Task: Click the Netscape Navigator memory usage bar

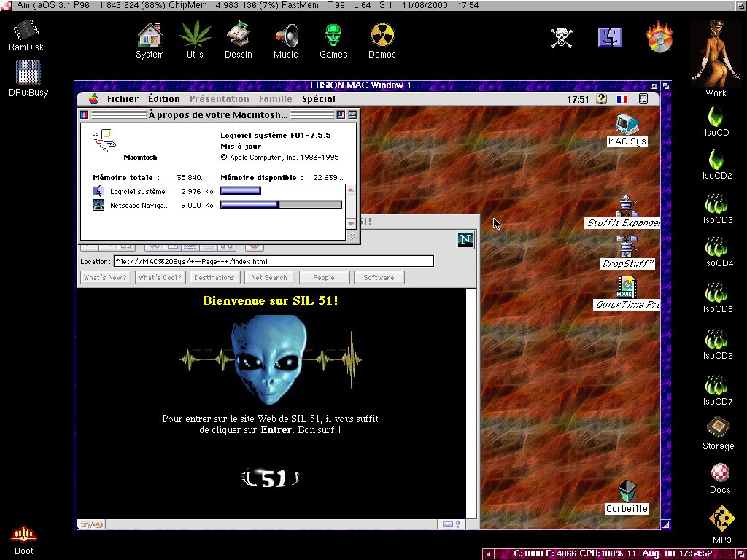Action: click(281, 205)
